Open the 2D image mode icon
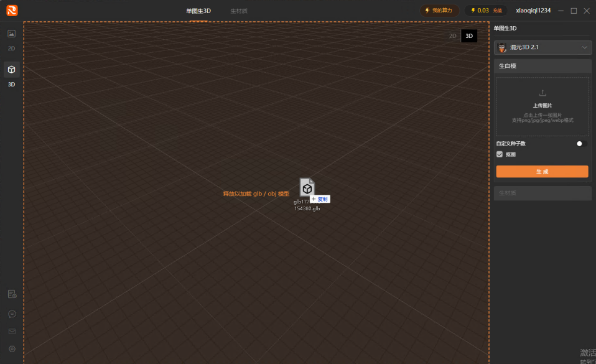The height and width of the screenshot is (364, 596). click(11, 34)
